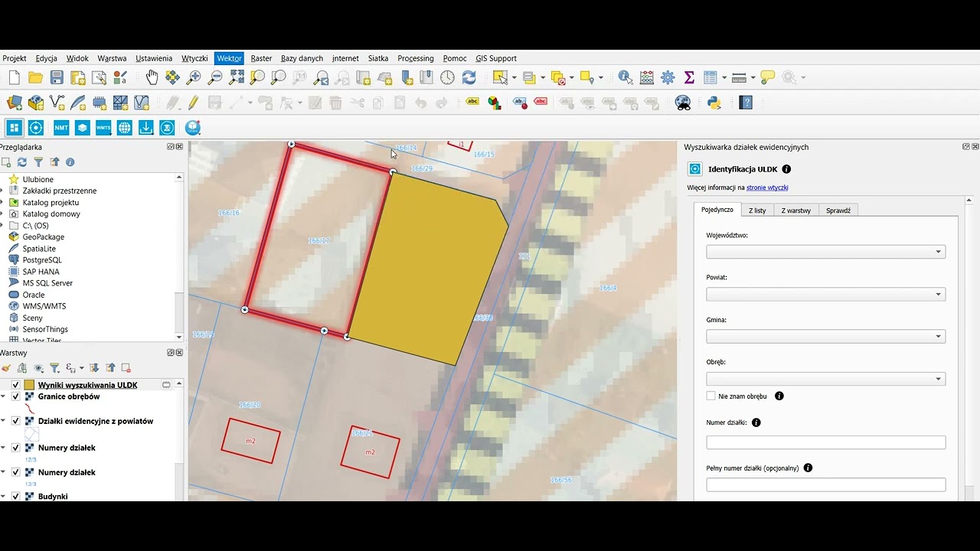The height and width of the screenshot is (551, 980).
Task: Show statistical summary sigma icon
Action: pyautogui.click(x=689, y=77)
